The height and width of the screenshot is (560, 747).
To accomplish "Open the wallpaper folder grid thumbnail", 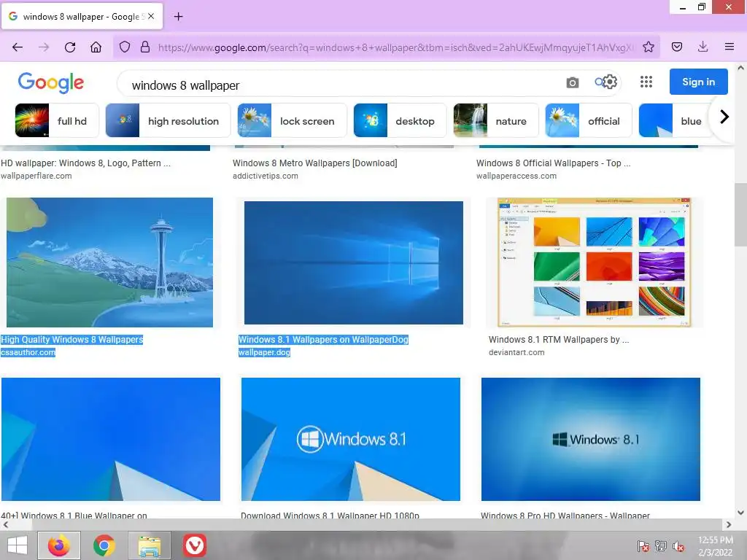I will pos(594,262).
